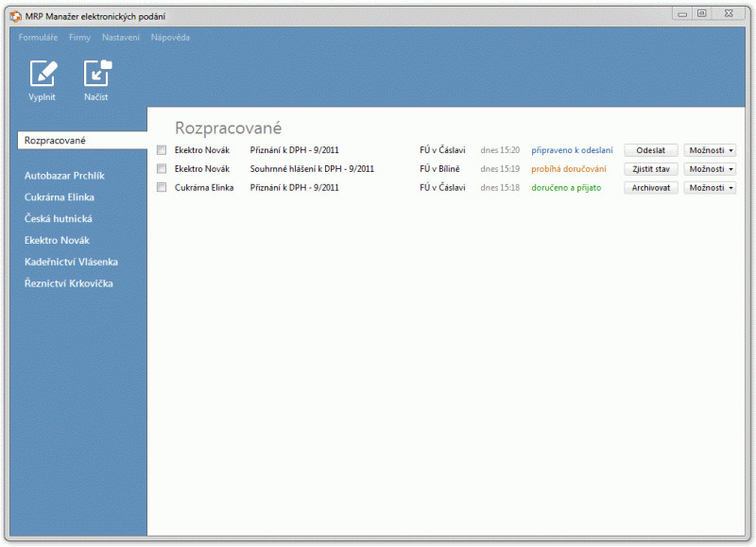The image size is (756, 547).
Task: Click status text doručeno a přijato
Action: [x=566, y=188]
